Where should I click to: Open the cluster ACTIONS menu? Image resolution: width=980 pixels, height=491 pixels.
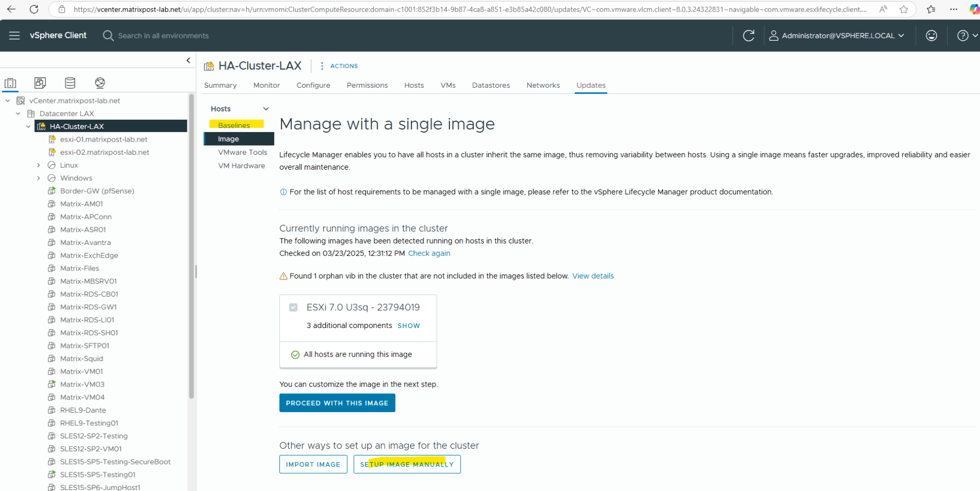click(x=338, y=66)
